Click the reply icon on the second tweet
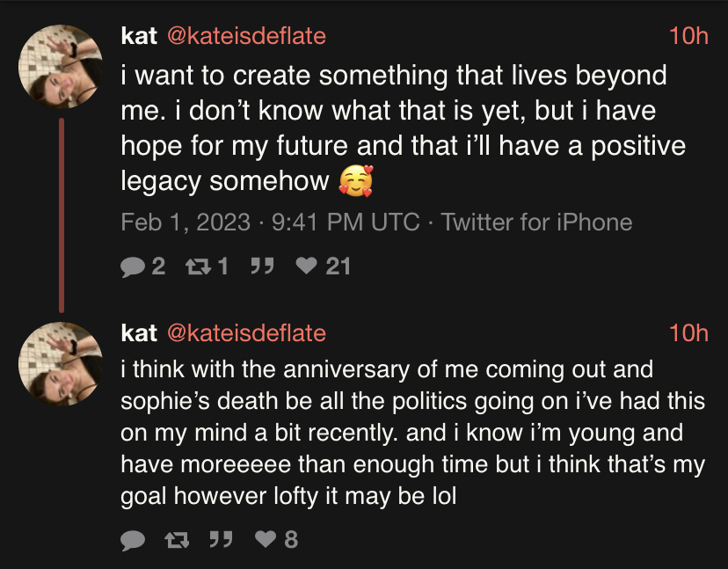 [x=132, y=539]
